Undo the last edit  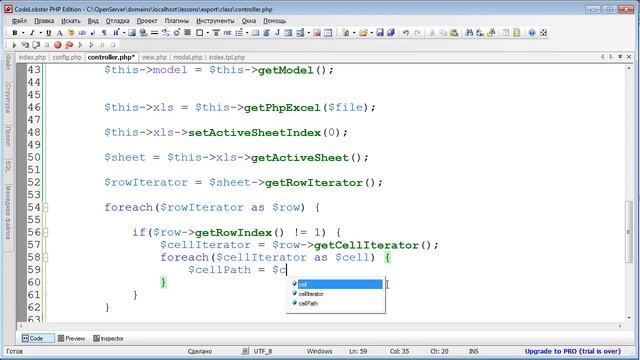(406, 33)
